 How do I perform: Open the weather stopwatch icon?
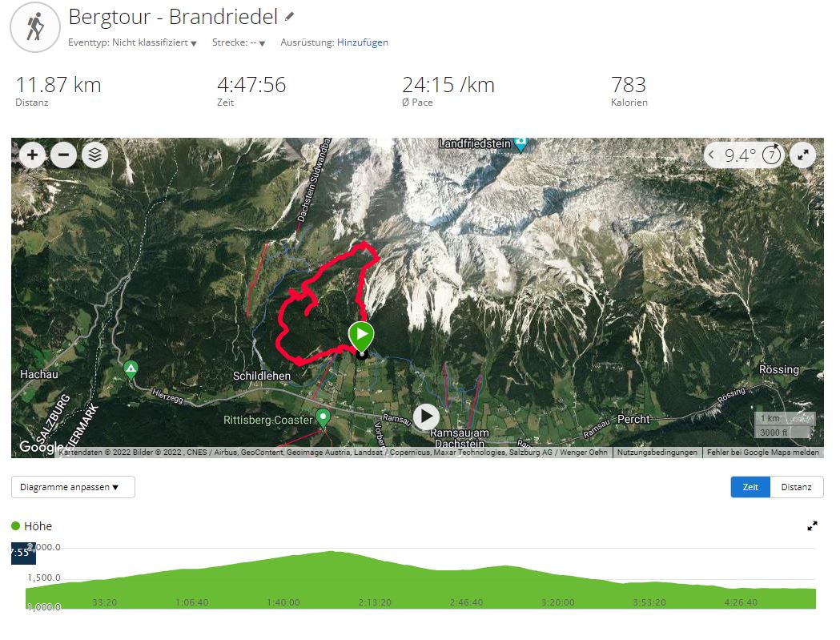771,155
